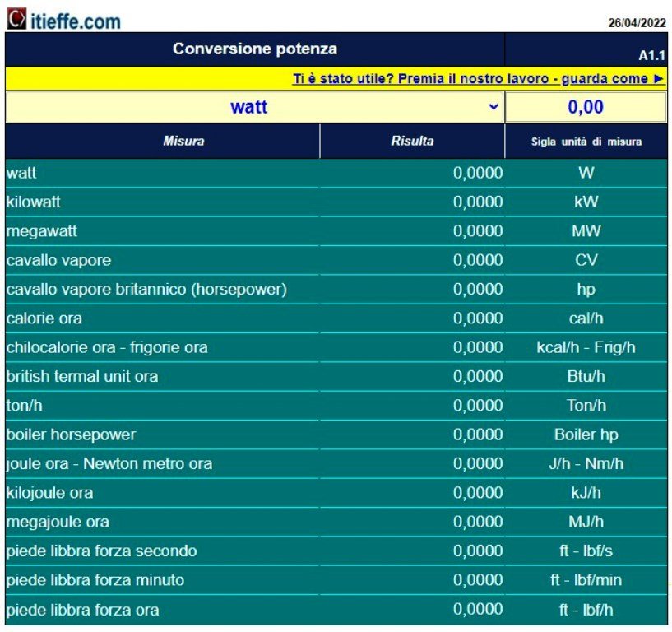Click the 'CV' unit symbol
The width and height of the screenshot is (672, 632).
[586, 260]
